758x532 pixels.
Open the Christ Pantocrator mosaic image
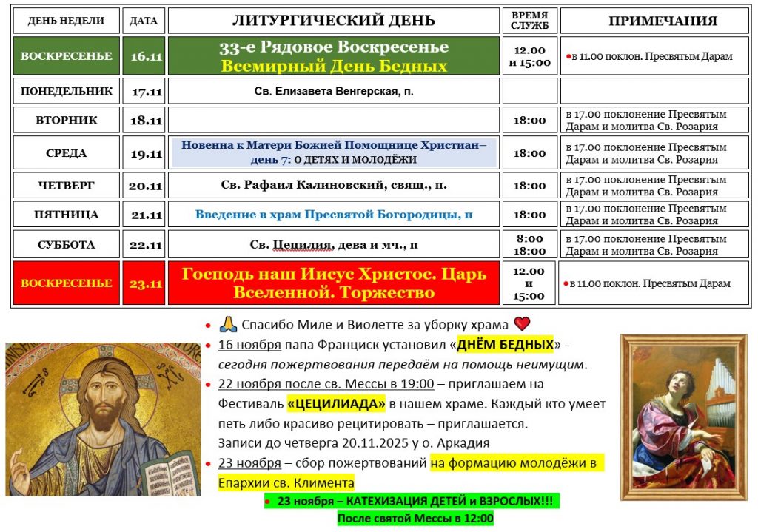(x=103, y=419)
